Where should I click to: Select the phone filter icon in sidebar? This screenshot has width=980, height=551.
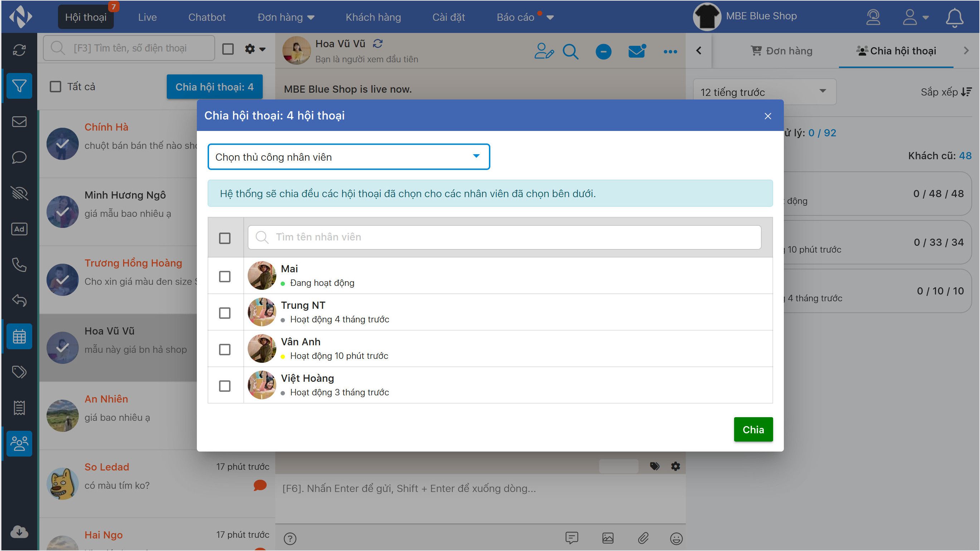[19, 265]
